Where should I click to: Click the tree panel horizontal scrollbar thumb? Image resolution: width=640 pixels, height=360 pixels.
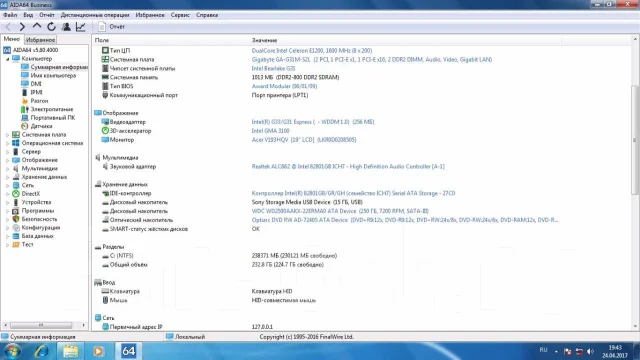click(41, 325)
